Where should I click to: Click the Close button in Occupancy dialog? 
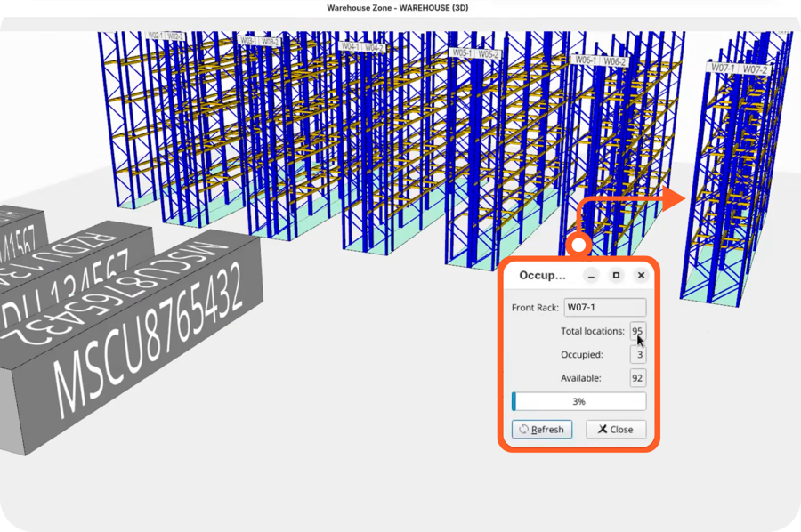coord(616,430)
